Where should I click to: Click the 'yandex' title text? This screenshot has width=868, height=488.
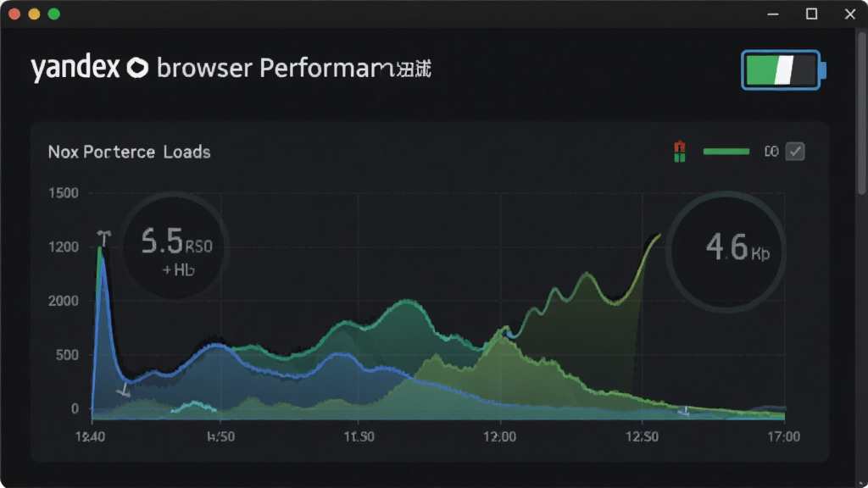(x=75, y=69)
